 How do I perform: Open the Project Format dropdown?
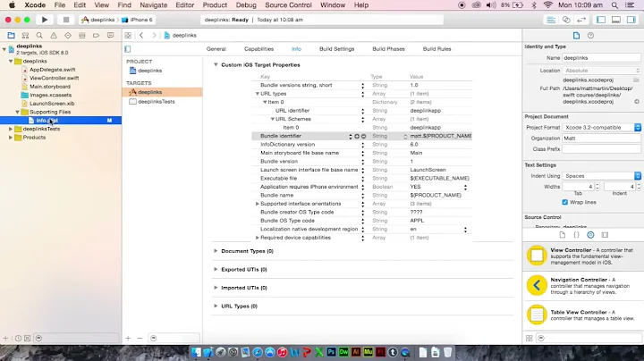pyautogui.click(x=601, y=128)
